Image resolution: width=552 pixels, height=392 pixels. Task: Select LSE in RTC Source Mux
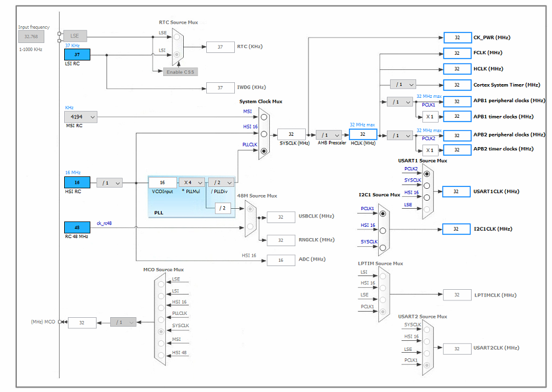[x=177, y=37]
